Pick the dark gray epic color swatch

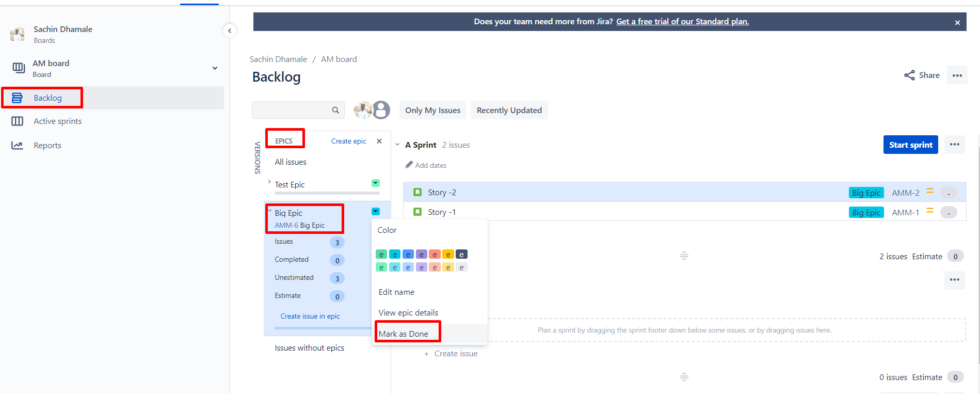(462, 254)
